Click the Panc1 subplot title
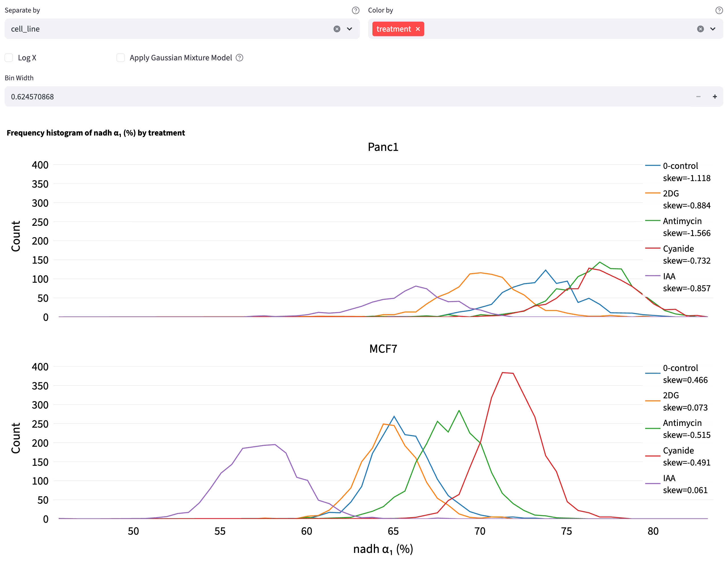The image size is (728, 568). click(383, 147)
